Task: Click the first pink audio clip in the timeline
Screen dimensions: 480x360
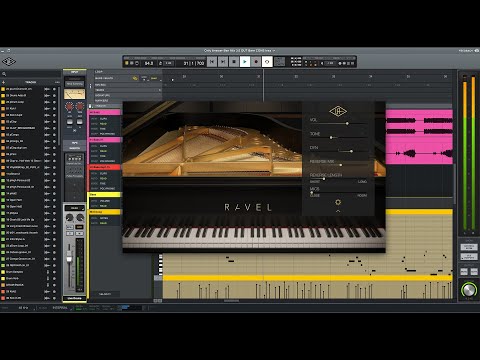Action: [419, 123]
